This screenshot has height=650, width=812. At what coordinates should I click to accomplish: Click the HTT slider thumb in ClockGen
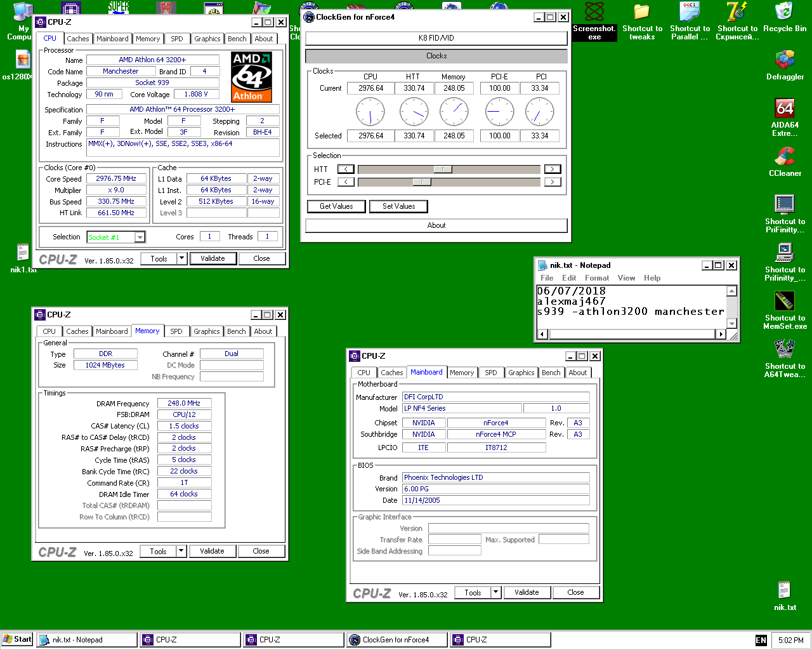click(x=443, y=169)
